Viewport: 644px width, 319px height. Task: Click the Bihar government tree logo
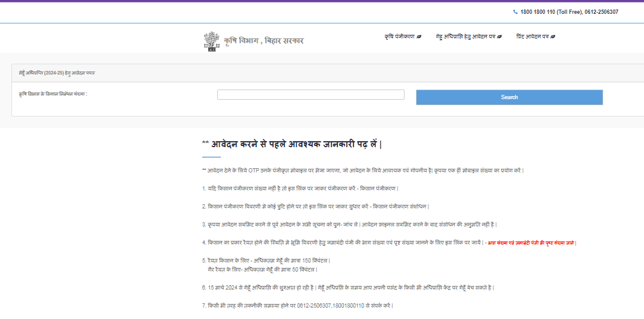[x=211, y=41]
